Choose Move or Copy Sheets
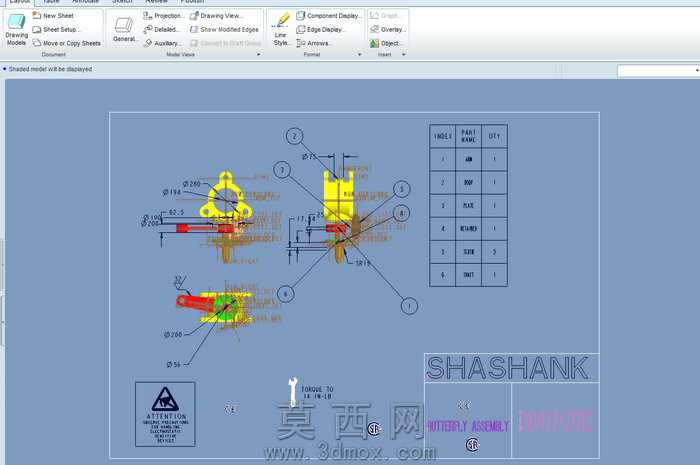Image resolution: width=700 pixels, height=465 pixels. [67, 43]
